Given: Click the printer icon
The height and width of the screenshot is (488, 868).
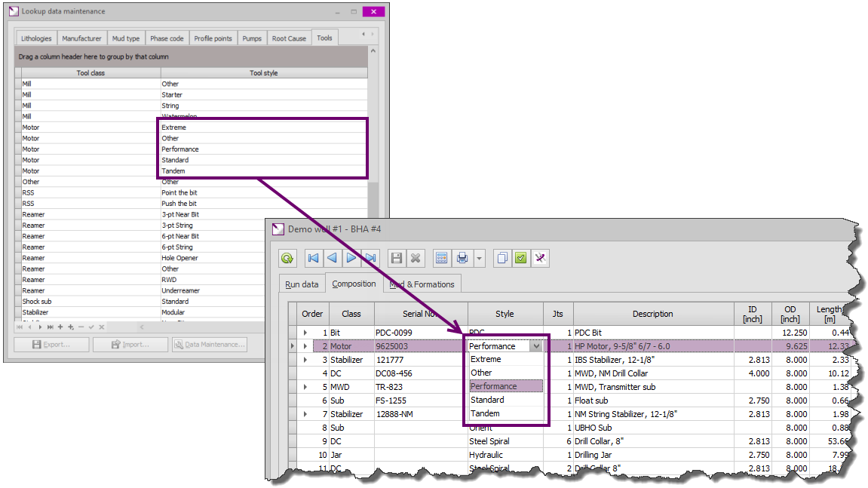Looking at the screenshot, I should (x=462, y=259).
